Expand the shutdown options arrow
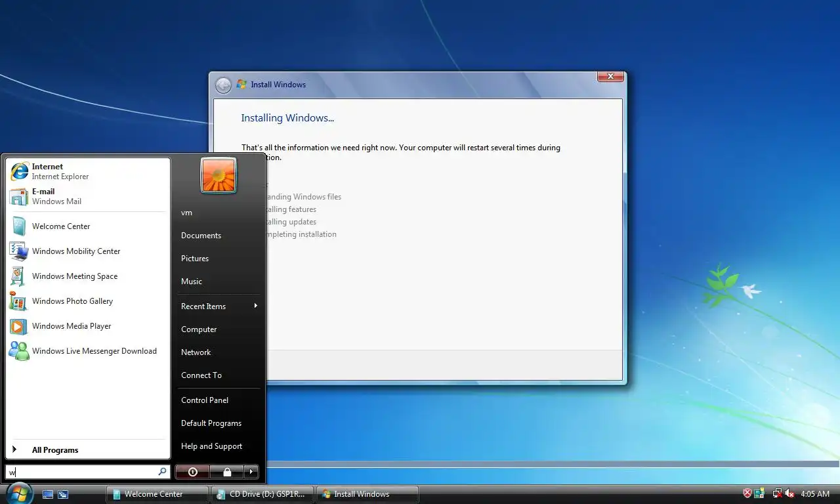The height and width of the screenshot is (504, 840). (x=251, y=472)
